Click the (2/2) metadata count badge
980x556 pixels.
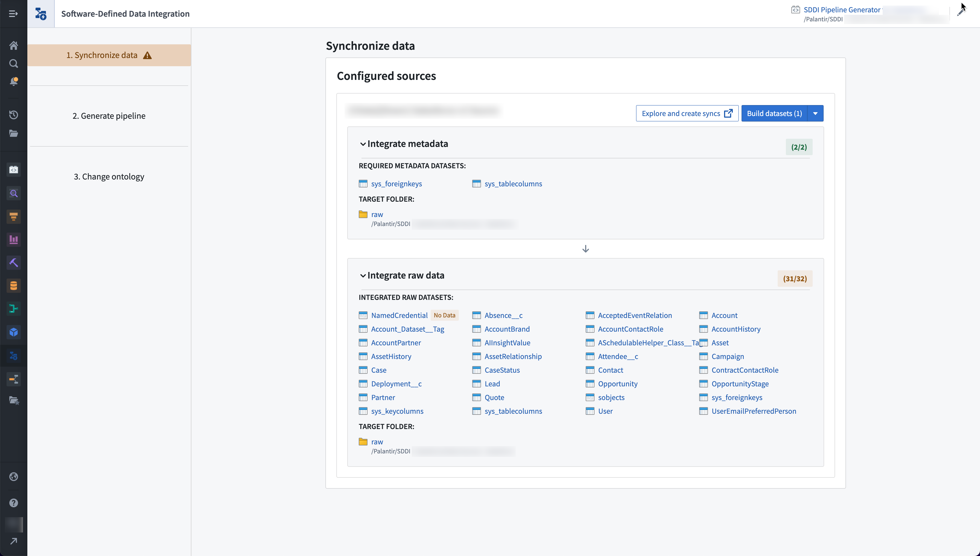click(799, 147)
